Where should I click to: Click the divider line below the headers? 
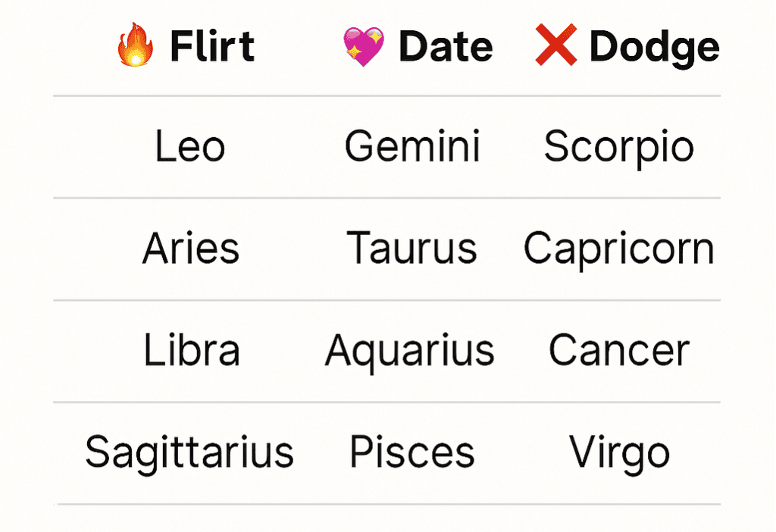387,95
